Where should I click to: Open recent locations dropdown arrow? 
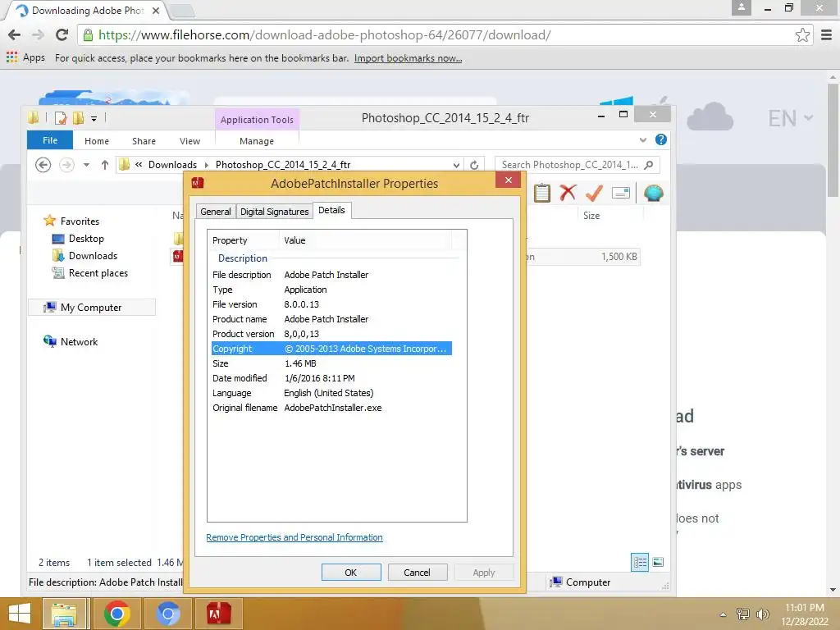86,165
